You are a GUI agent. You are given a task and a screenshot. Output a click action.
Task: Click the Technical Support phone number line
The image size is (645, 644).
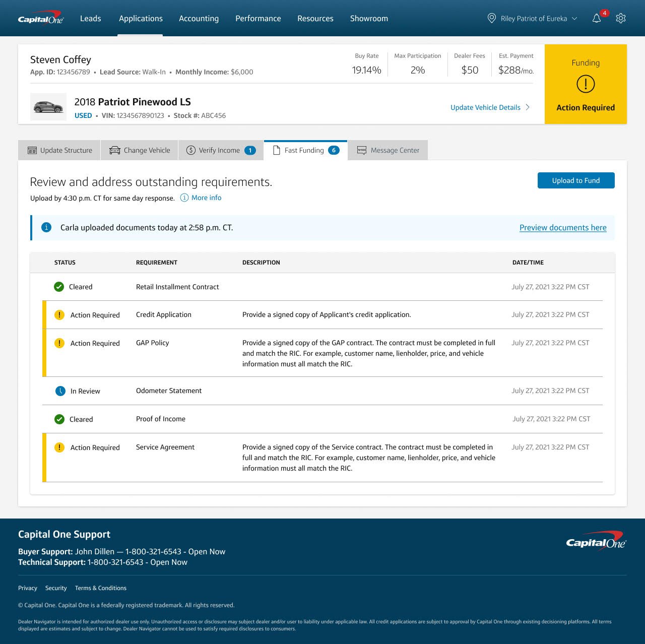click(x=103, y=562)
